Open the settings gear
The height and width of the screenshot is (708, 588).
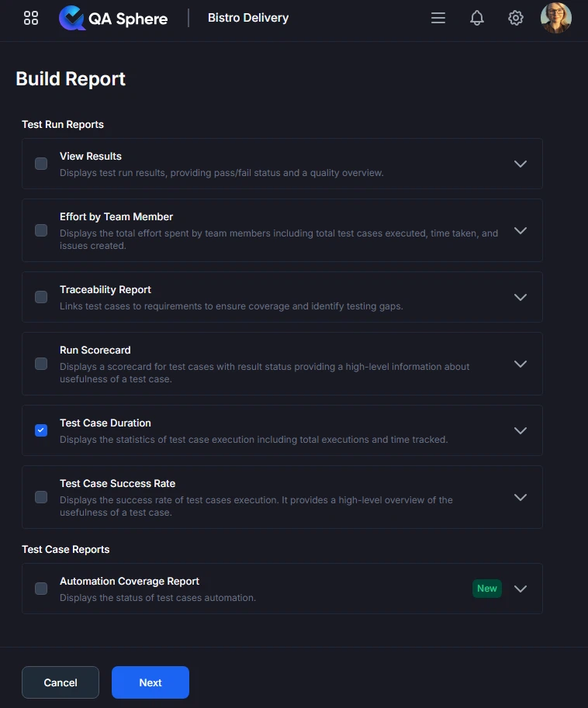point(516,18)
